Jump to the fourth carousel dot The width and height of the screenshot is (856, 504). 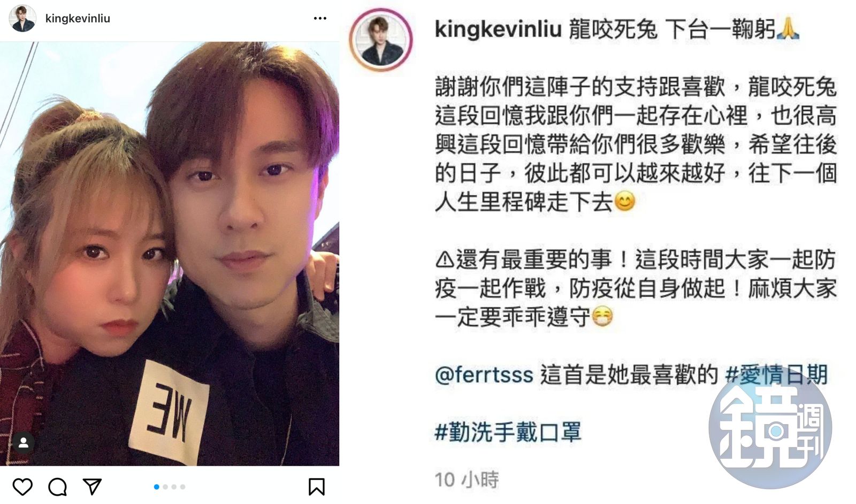coord(182,487)
